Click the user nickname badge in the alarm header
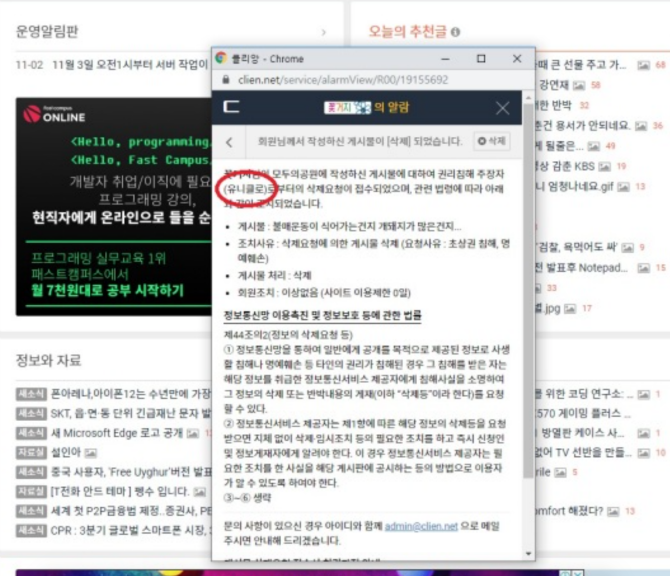 pyautogui.click(x=347, y=107)
